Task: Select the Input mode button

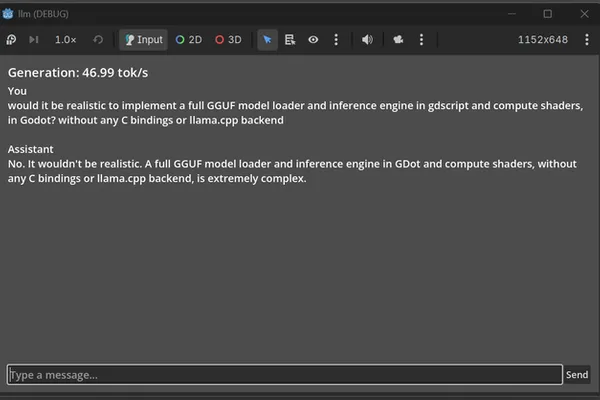Action: click(143, 39)
